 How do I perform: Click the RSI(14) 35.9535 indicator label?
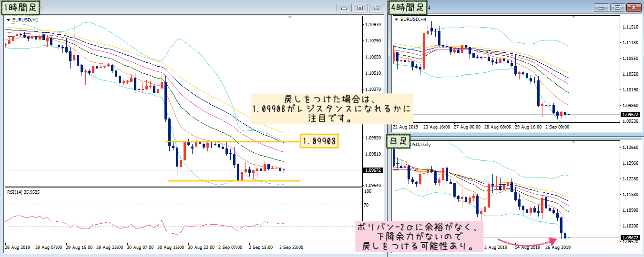[x=24, y=192]
